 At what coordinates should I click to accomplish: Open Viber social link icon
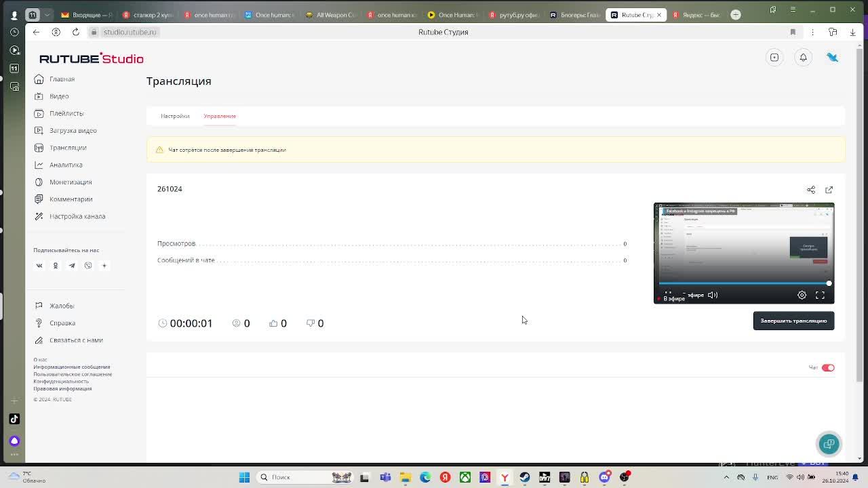(x=88, y=266)
